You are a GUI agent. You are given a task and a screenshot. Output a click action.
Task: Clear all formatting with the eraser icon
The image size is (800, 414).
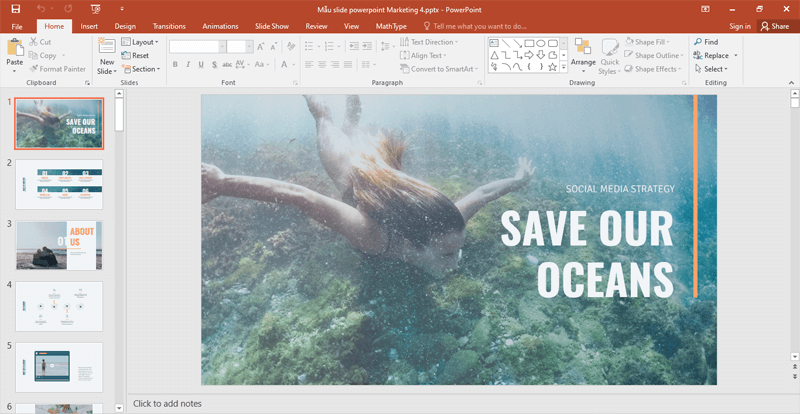291,47
